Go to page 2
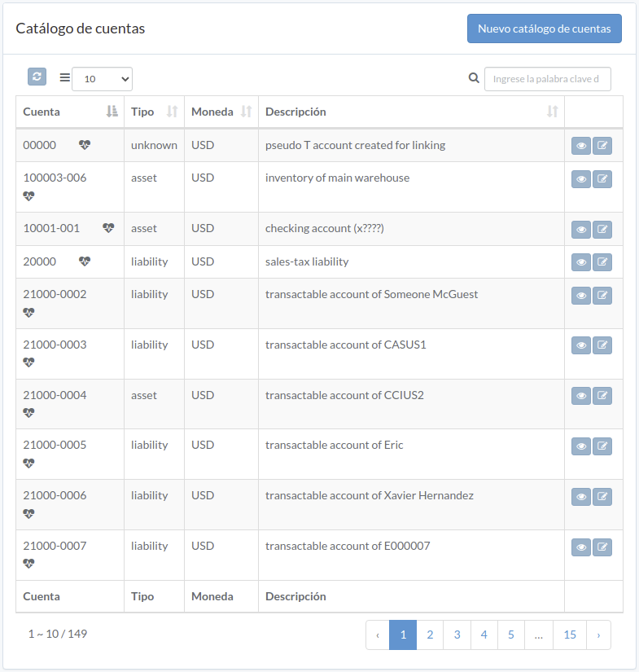Viewport: 639px width, 672px height. (x=430, y=635)
